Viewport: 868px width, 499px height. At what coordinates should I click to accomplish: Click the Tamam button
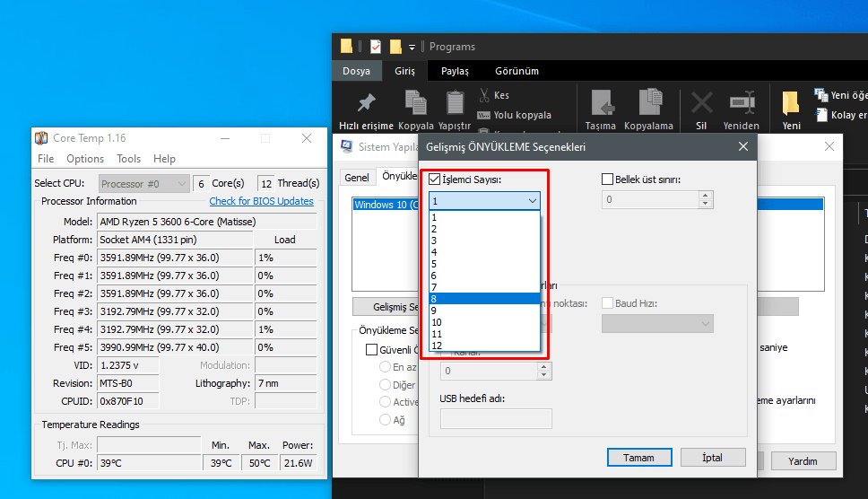639,458
